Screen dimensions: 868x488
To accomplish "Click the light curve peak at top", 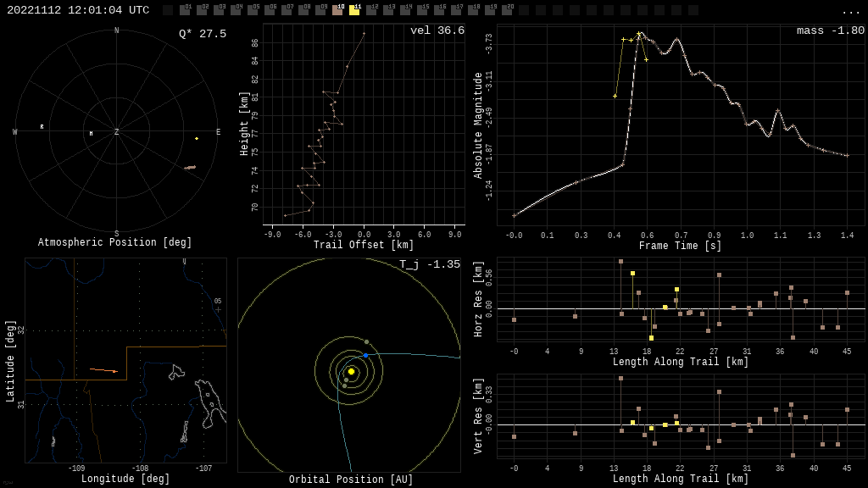I will (640, 34).
